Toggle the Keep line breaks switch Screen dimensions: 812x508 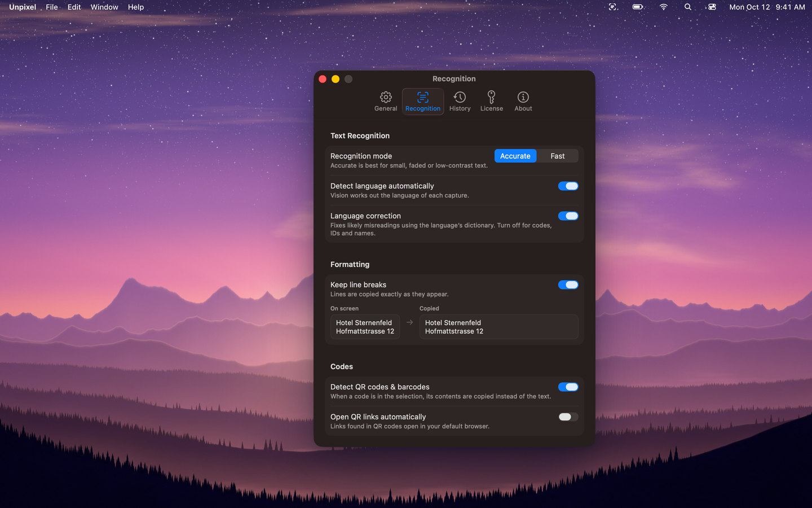click(x=568, y=285)
